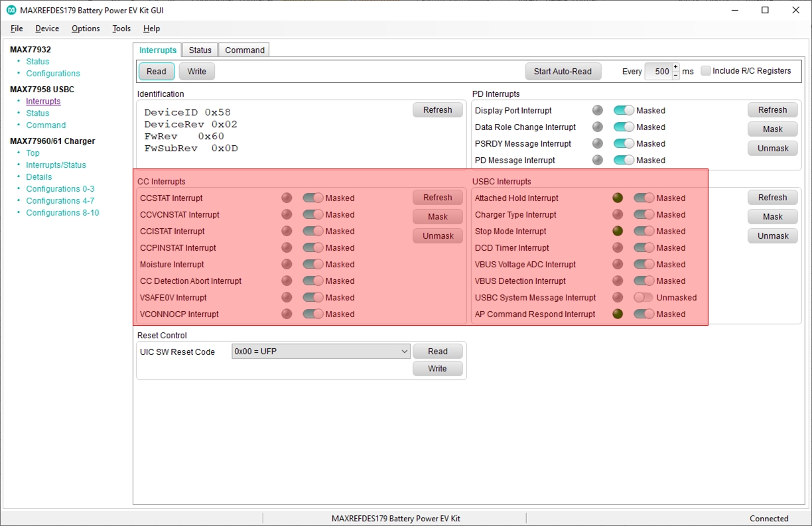Click the VCONNOCP Interrupt status LED
This screenshot has width=812, height=526.
tap(287, 314)
